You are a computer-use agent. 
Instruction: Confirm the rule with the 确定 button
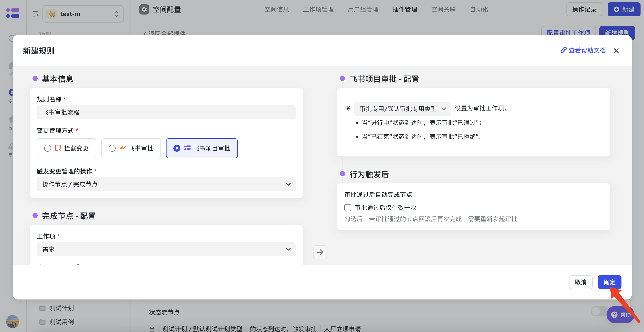coord(609,282)
